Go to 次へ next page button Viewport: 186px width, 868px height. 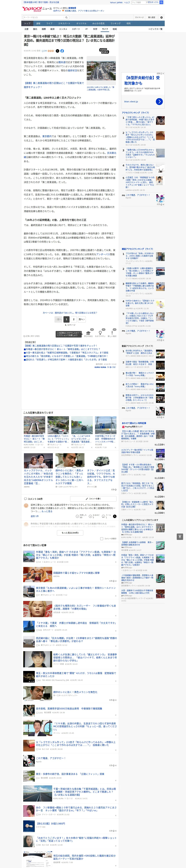coord(81,319)
